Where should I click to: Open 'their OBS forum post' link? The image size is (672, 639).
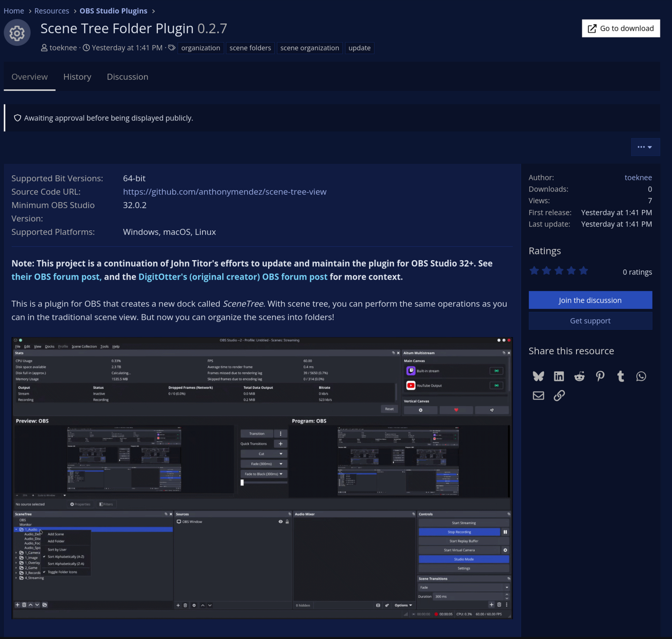[56, 277]
